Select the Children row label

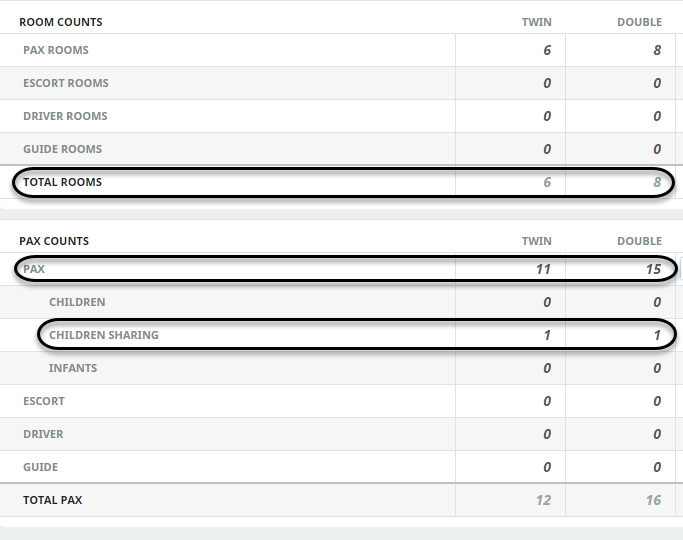[77, 302]
